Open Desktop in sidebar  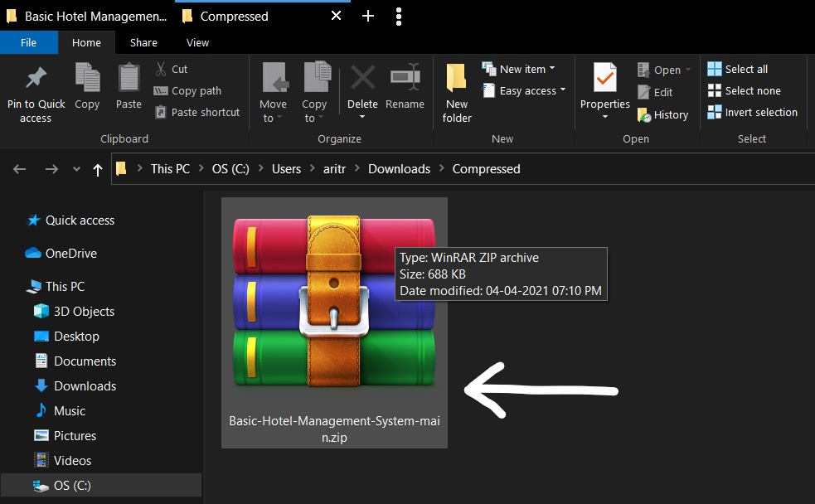(x=66, y=337)
